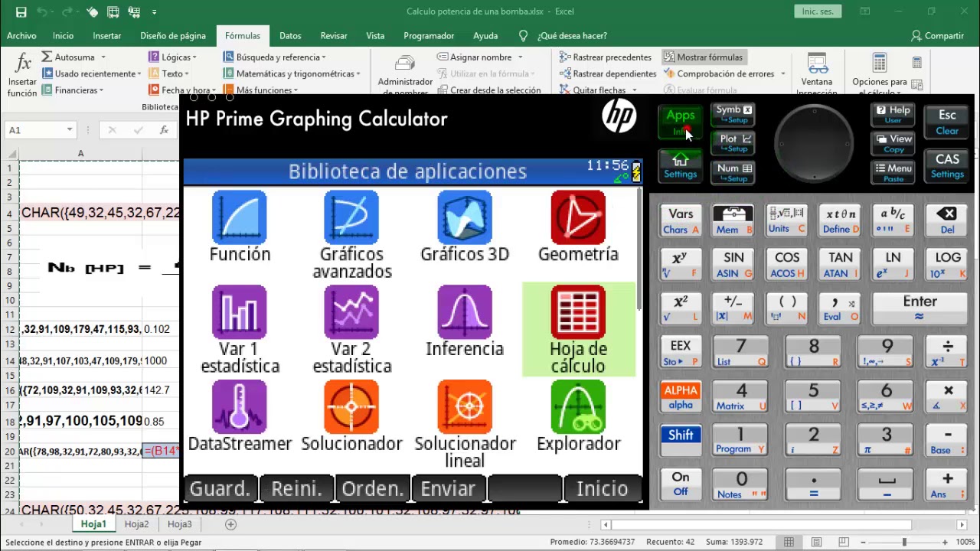Switch to the Hoja2 sheet tab
This screenshot has width=980, height=551.
(137, 524)
